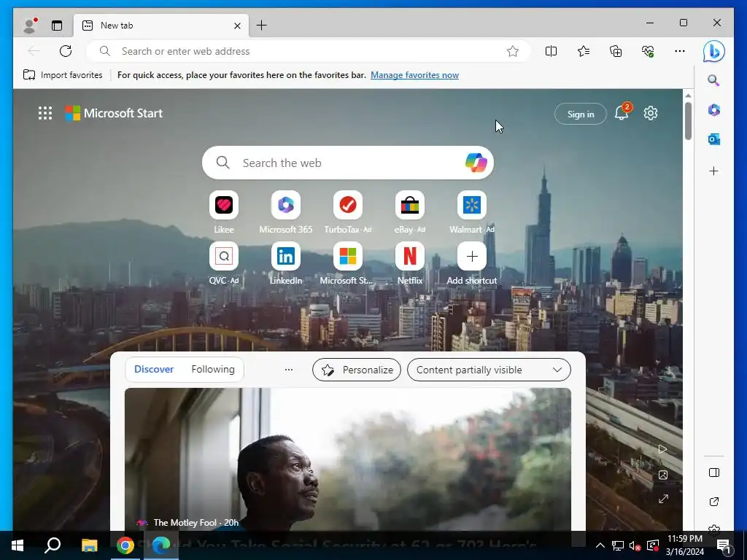The image size is (747, 560).
Task: Click sidebar customize plus icon
Action: point(713,171)
